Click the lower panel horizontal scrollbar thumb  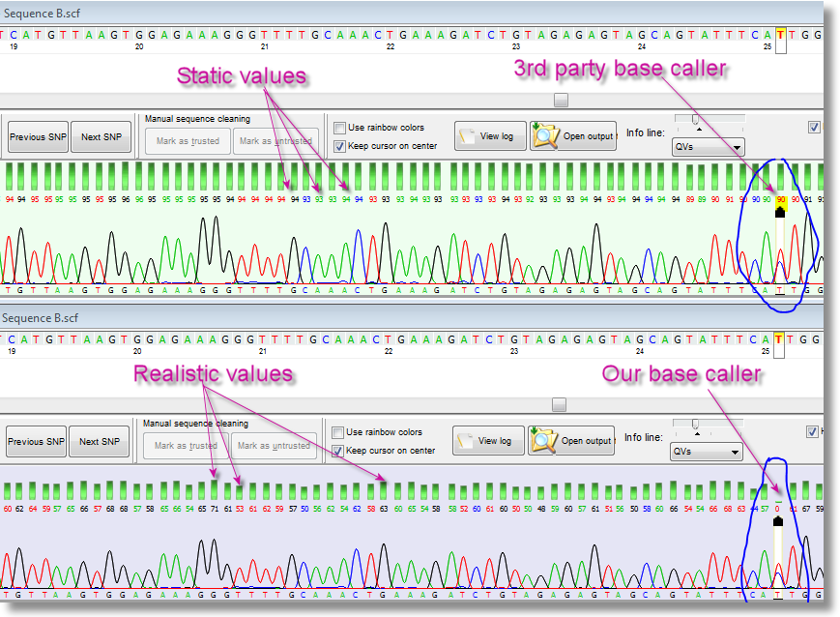pos(559,404)
